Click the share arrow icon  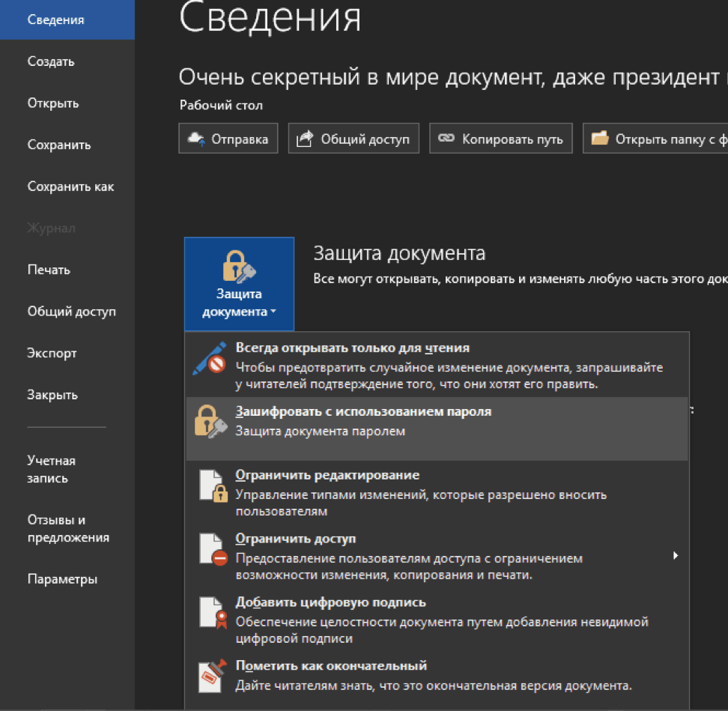305,139
